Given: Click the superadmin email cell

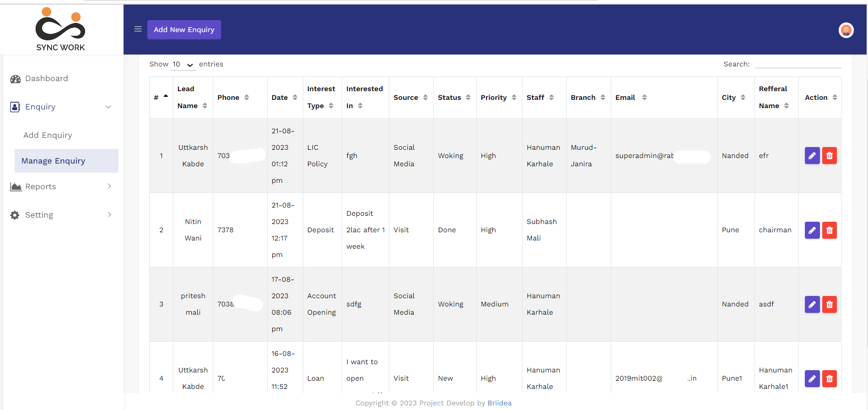Looking at the screenshot, I should point(664,156).
